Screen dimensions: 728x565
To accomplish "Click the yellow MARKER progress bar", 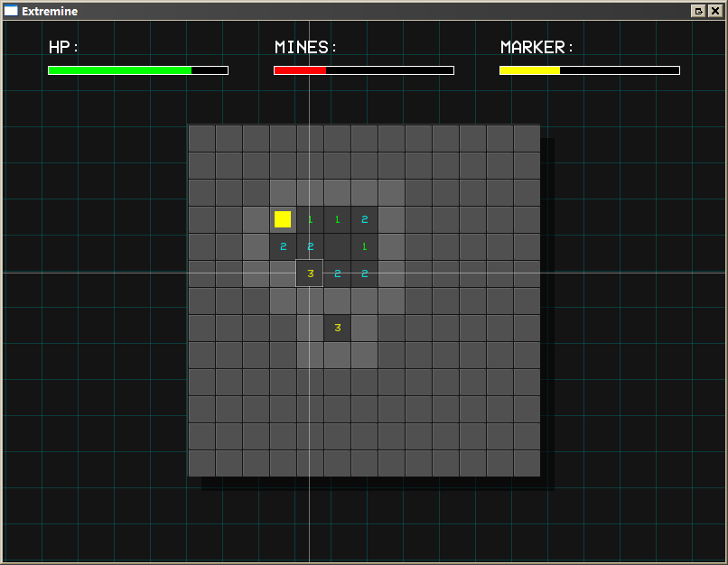I will pos(590,70).
